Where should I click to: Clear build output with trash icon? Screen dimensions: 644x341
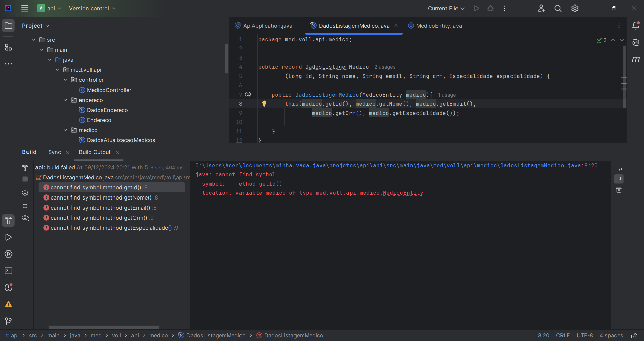coord(619,190)
